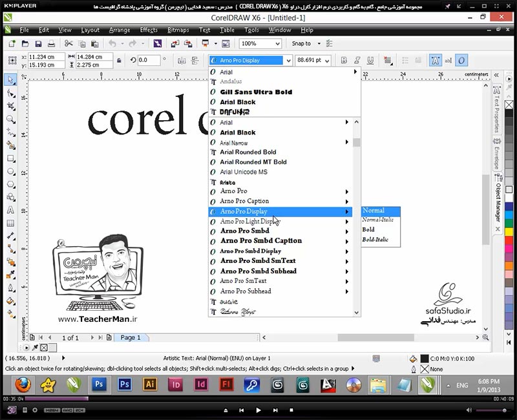Open the Options icon next to Snap to

point(329,43)
